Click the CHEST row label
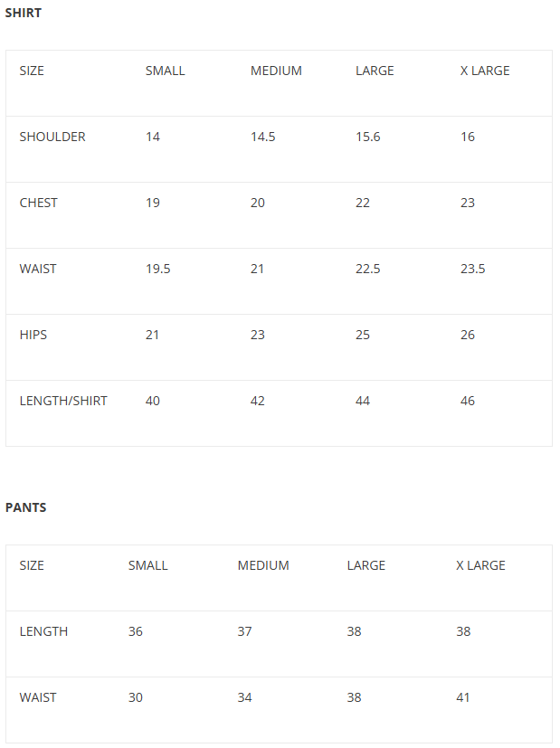560x748 pixels. (x=38, y=203)
